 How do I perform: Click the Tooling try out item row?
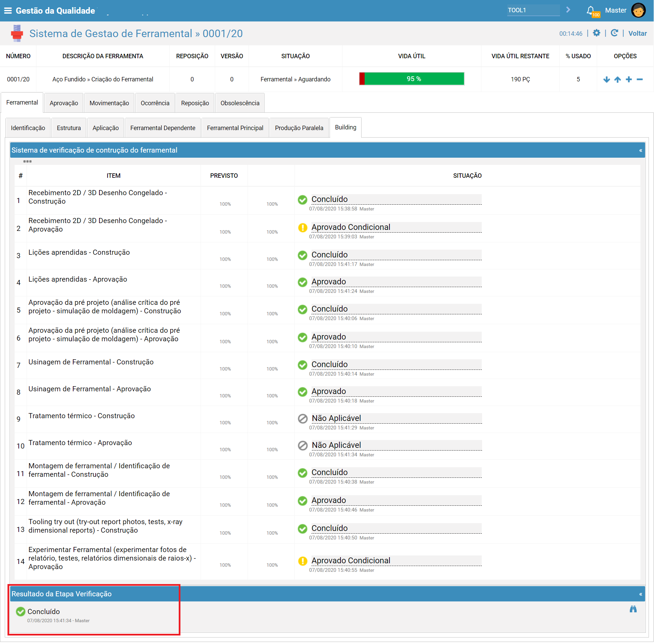[328, 530]
